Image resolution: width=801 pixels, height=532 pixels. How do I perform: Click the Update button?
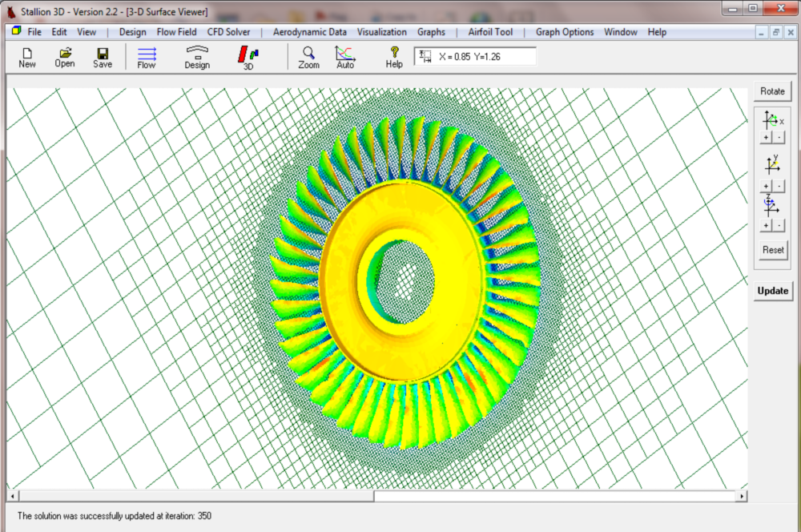point(773,291)
